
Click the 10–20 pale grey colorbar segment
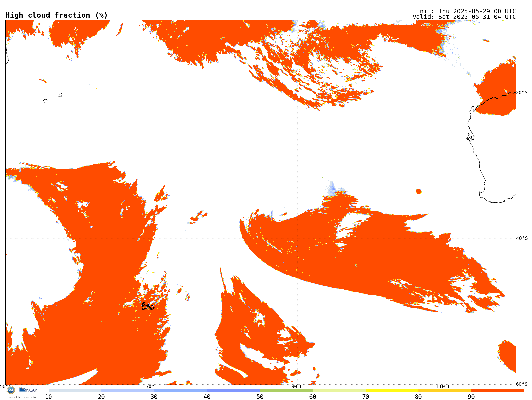(x=75, y=391)
